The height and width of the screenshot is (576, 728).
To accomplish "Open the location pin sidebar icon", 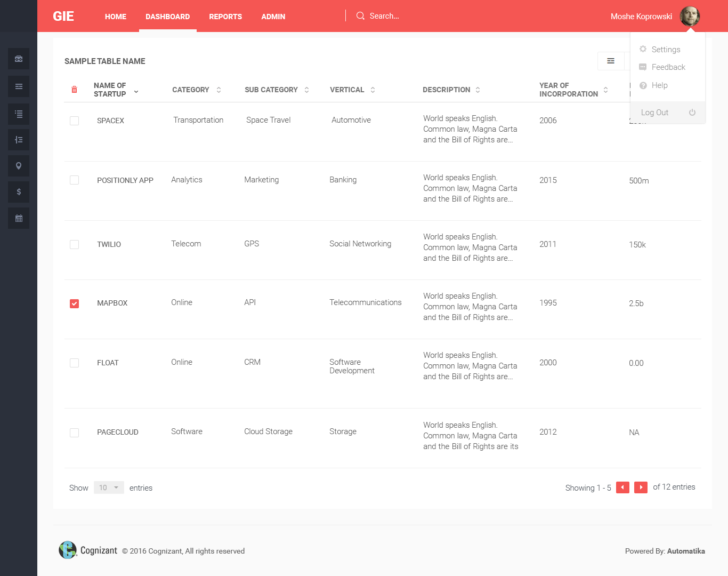I will click(x=19, y=166).
